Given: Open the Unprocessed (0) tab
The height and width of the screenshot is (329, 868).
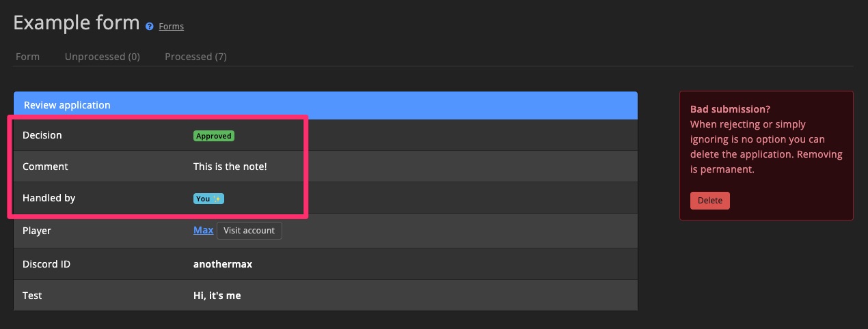Looking at the screenshot, I should [x=103, y=57].
